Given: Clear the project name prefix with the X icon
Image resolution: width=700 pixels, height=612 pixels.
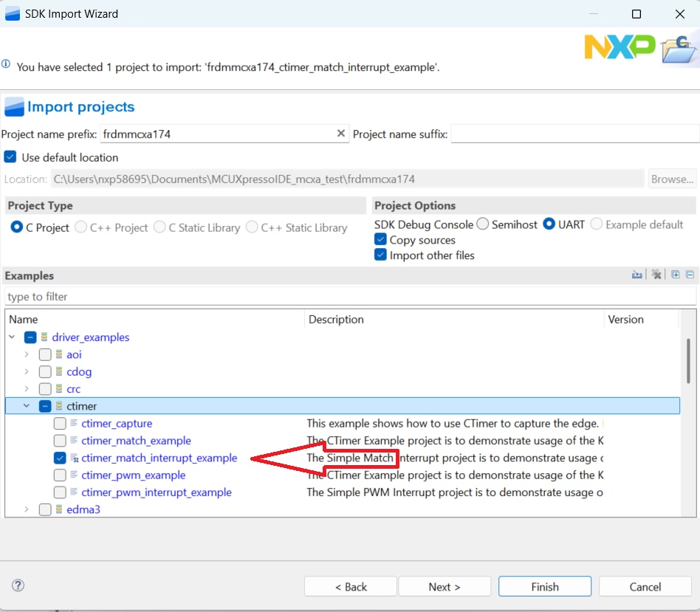Looking at the screenshot, I should click(x=340, y=134).
